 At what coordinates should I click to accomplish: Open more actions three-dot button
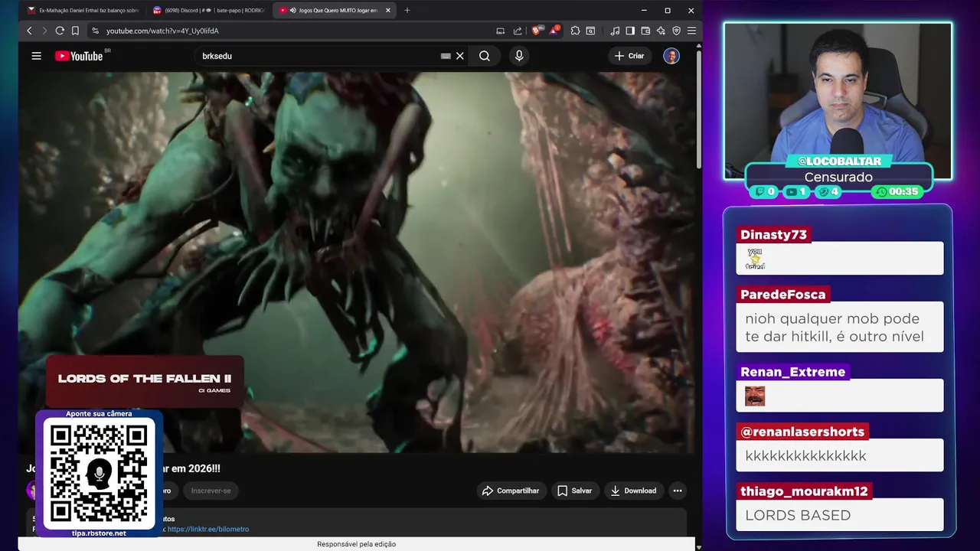678,491
